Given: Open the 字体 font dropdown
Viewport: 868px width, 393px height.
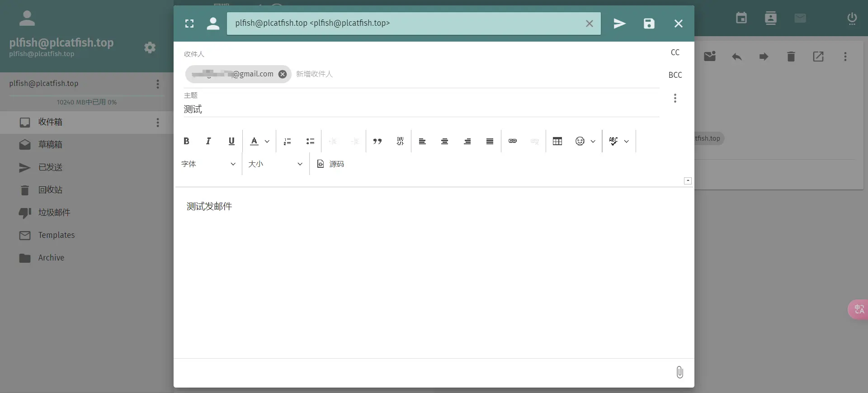Looking at the screenshot, I should (x=208, y=164).
